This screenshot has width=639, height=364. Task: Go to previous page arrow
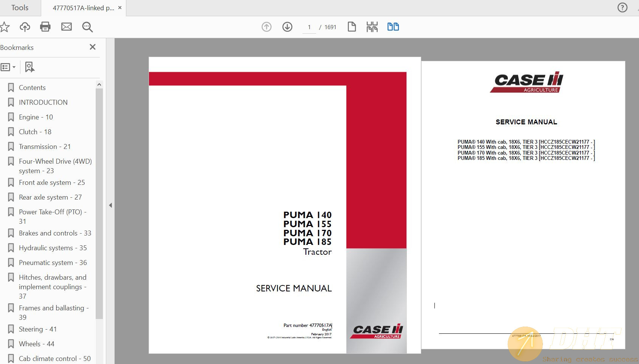point(267,27)
